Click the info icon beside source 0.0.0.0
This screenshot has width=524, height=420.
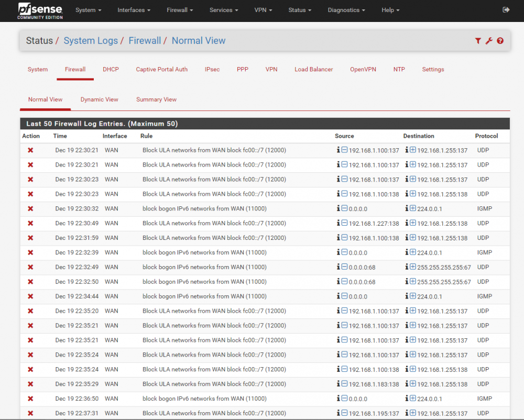[x=340, y=208]
